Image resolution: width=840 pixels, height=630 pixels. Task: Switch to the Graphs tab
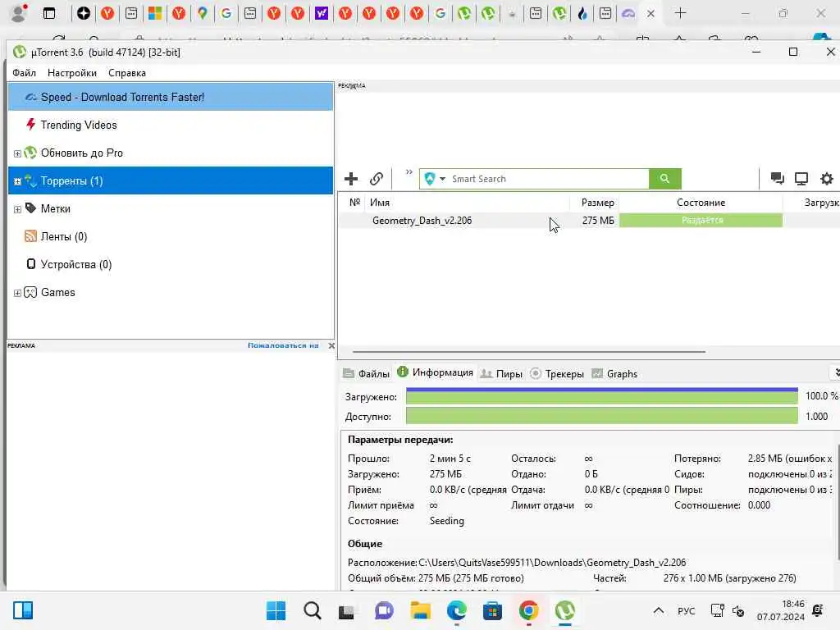click(x=614, y=373)
